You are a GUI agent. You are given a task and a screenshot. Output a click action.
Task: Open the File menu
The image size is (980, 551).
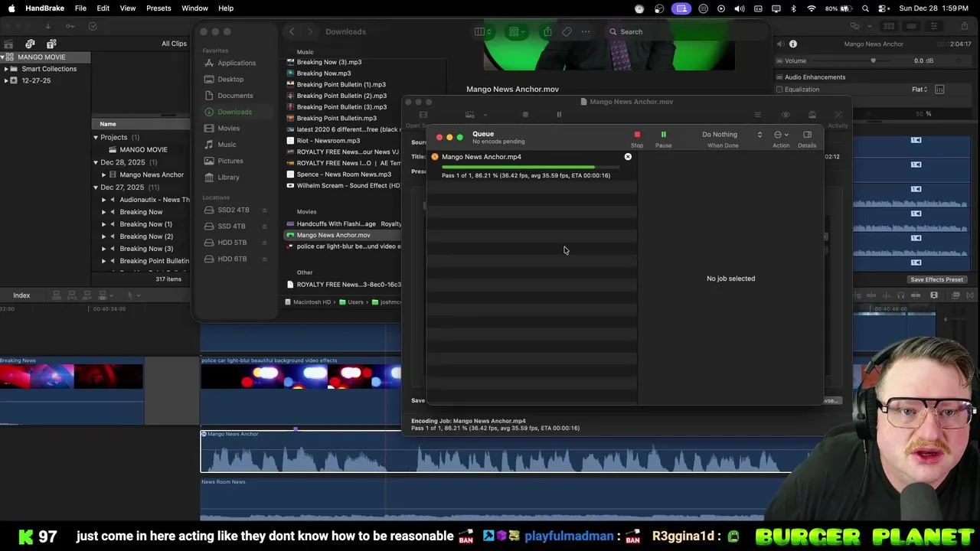tap(80, 8)
